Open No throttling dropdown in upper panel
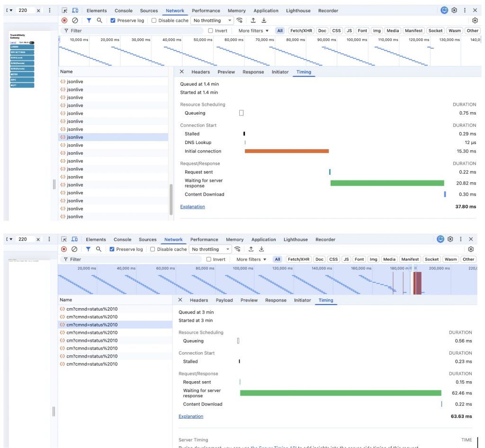 [x=212, y=20]
